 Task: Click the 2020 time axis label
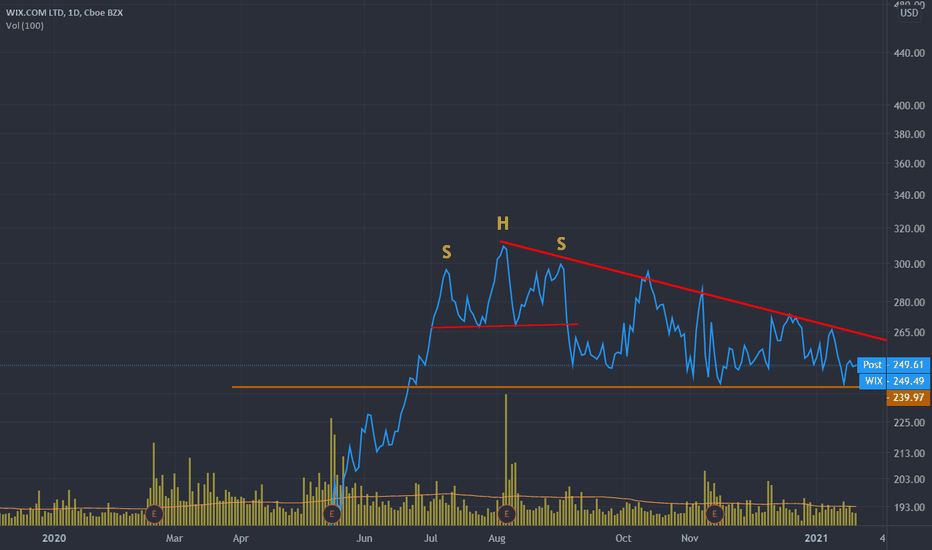coord(54,538)
